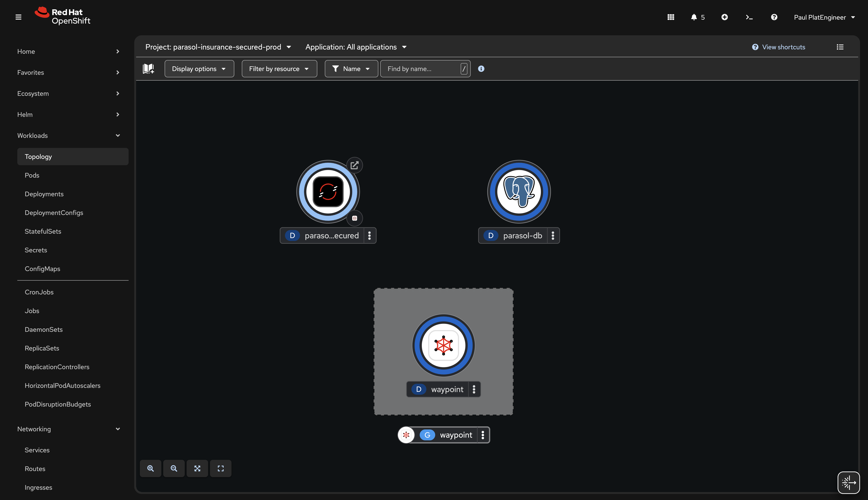Zoom in on the topology canvas
Screen dimensions: 868x500
click(151, 468)
